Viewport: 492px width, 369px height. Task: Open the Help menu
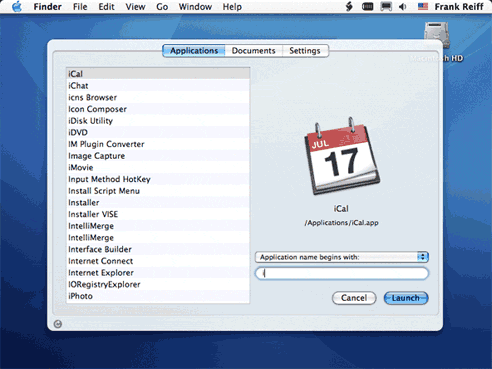pos(232,7)
